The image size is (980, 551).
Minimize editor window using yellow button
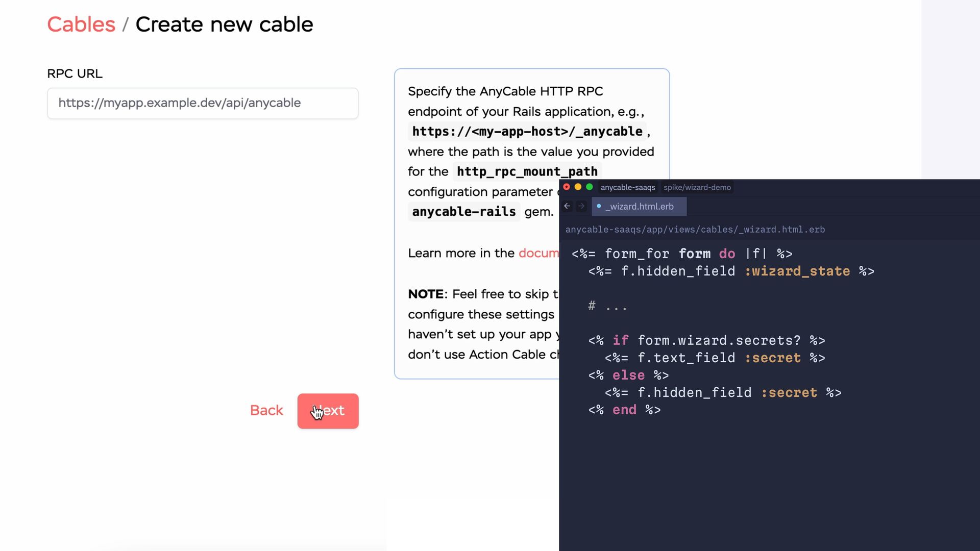[578, 187]
